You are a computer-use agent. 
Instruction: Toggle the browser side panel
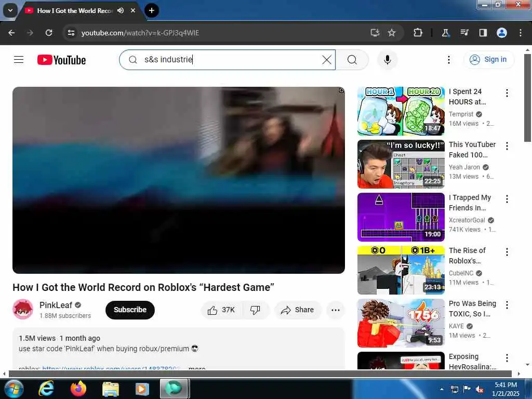click(483, 33)
